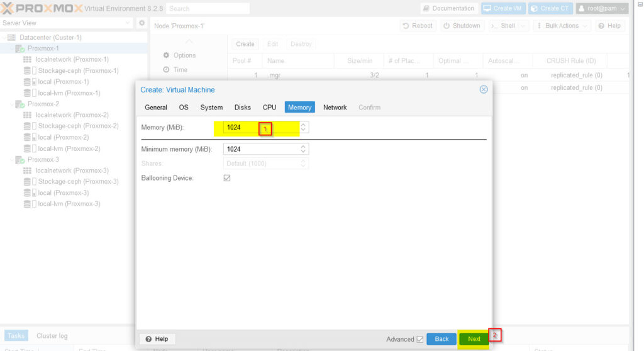Click the Minimum memory spinner arrows
Viewport: 644px width, 351px height.
click(x=303, y=149)
